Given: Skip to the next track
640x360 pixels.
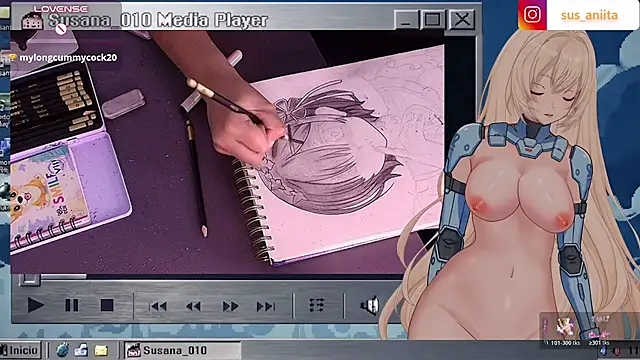Looking at the screenshot, I should coord(266,306).
